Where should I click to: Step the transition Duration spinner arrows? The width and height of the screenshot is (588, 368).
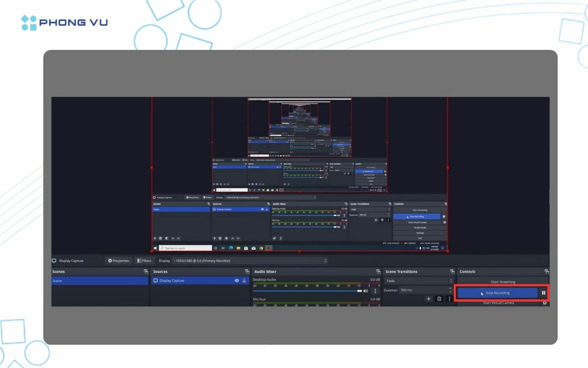coord(451,290)
